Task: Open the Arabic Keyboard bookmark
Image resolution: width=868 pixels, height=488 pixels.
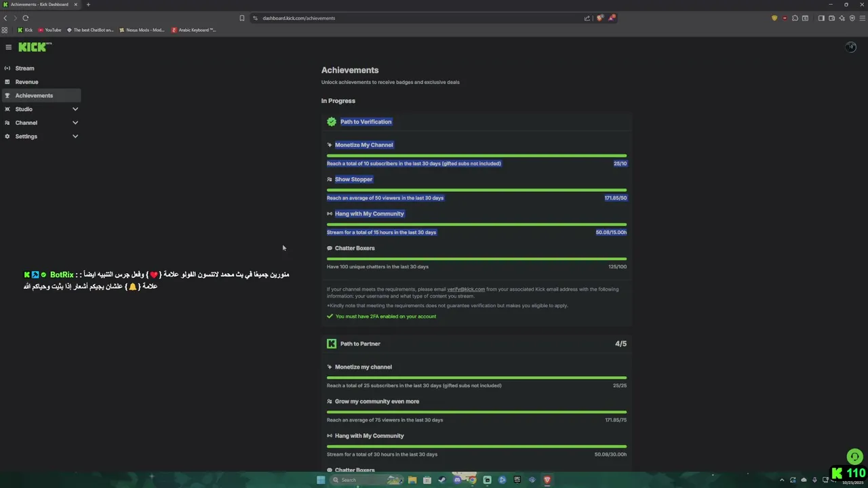Action: point(194,30)
